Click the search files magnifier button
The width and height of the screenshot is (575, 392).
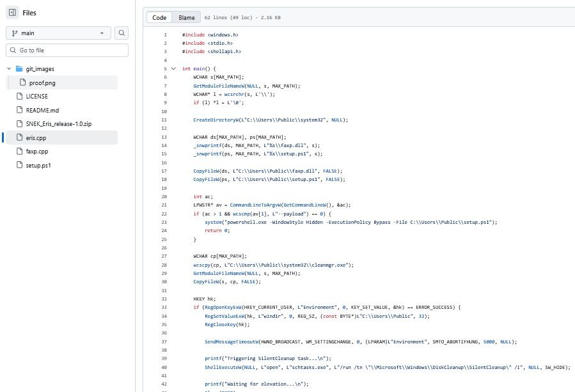pyautogui.click(x=122, y=33)
